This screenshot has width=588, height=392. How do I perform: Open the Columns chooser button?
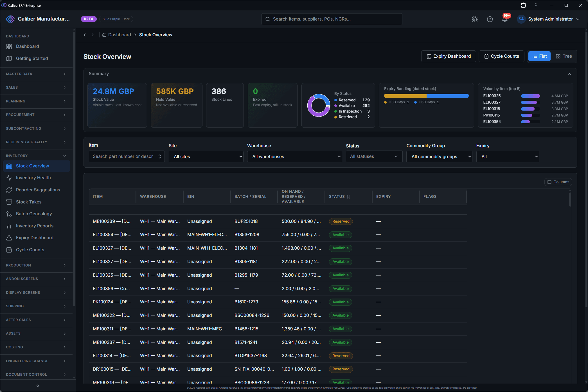click(558, 182)
